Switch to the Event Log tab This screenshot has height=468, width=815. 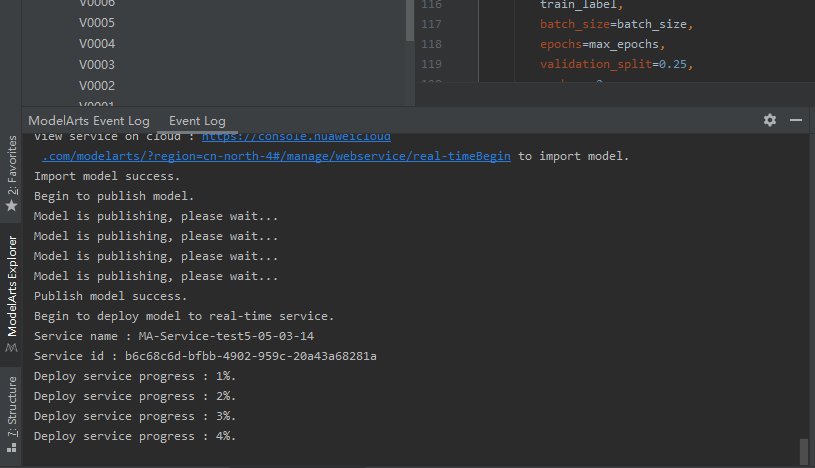pyautogui.click(x=197, y=121)
